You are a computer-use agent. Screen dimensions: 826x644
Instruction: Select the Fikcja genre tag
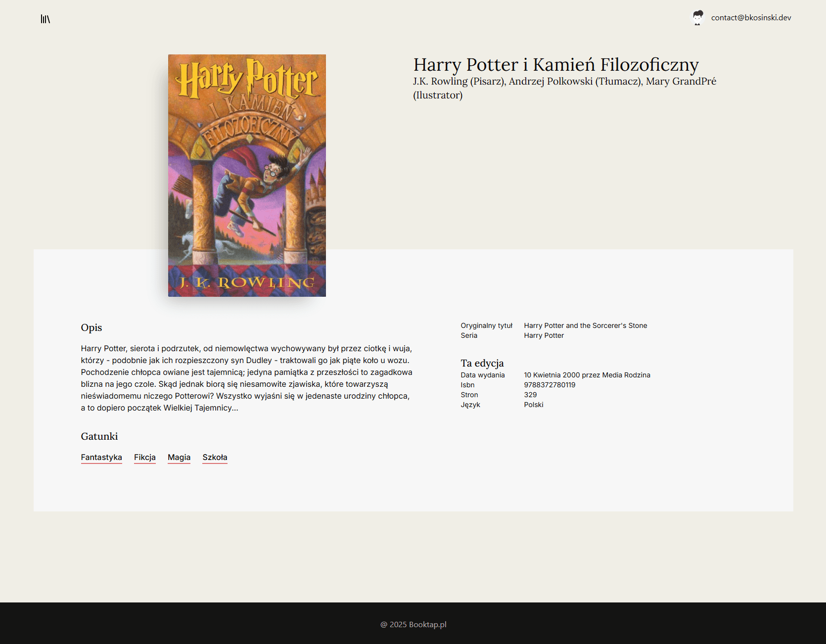click(x=144, y=457)
